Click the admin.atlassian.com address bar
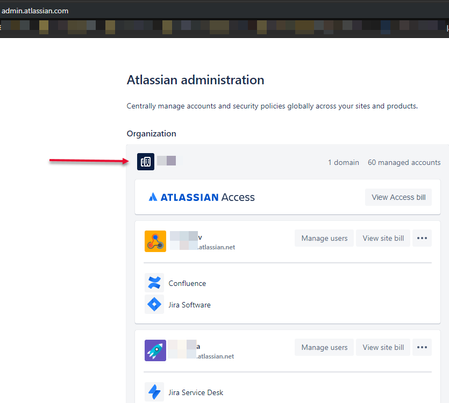Viewport: 449px width, 403px height. (35, 11)
